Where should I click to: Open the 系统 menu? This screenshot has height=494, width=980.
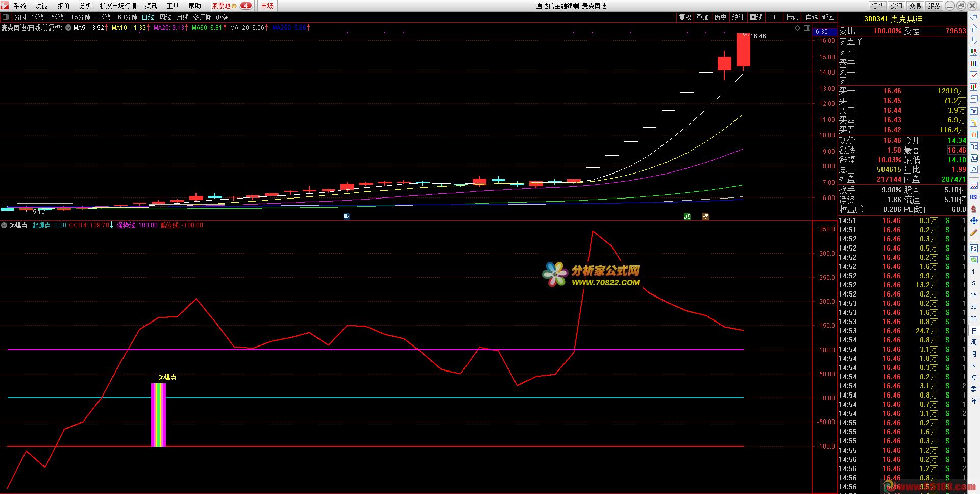coord(20,6)
